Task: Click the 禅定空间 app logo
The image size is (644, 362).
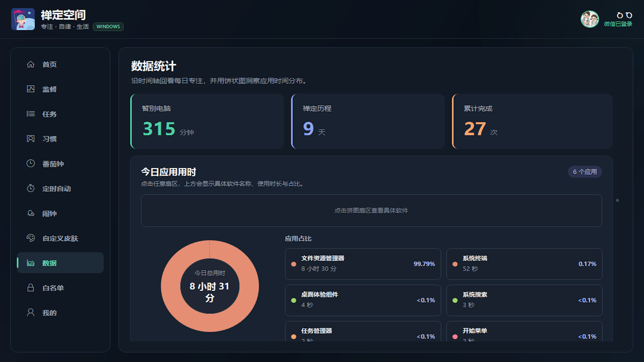Action: [23, 19]
